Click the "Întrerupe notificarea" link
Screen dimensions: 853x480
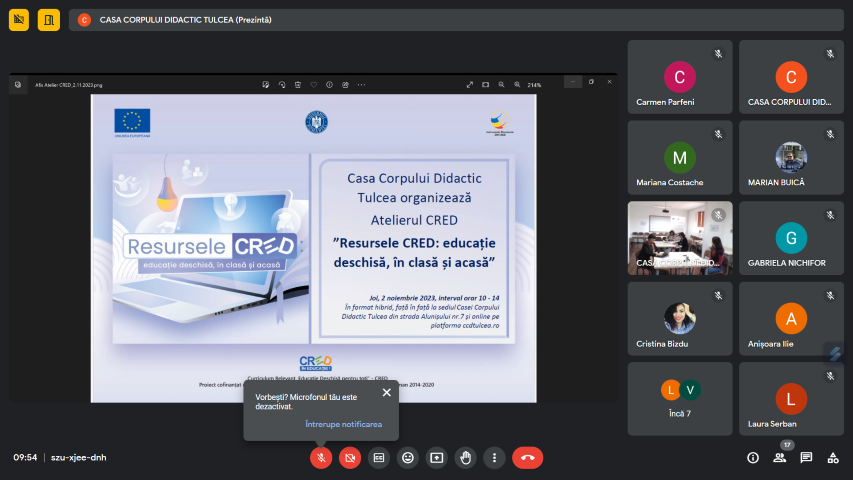coord(343,424)
